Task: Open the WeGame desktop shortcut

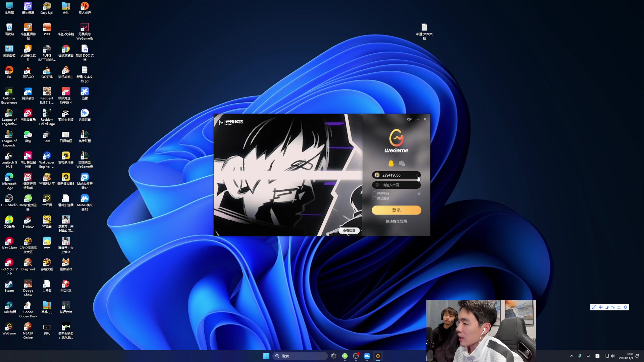Action: click(9, 329)
